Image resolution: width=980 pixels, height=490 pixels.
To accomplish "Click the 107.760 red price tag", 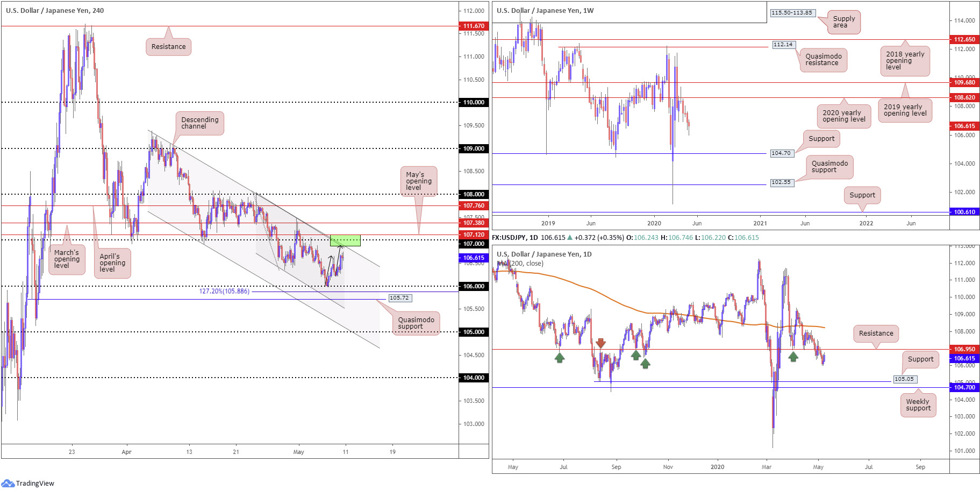I will (x=474, y=205).
